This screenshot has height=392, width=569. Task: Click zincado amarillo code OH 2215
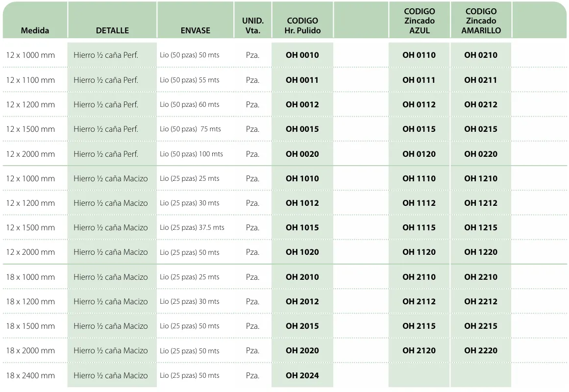(x=481, y=326)
